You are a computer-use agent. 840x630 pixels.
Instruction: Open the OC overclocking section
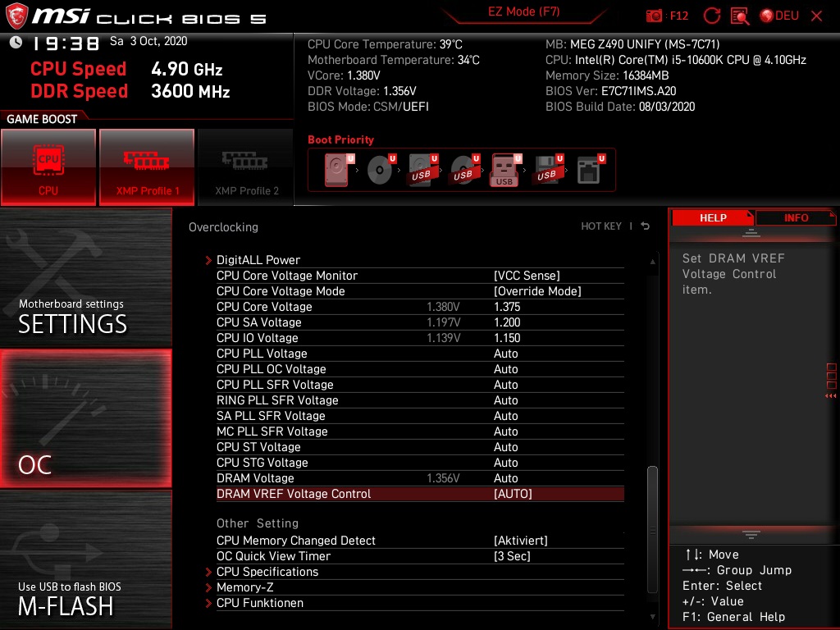point(85,419)
